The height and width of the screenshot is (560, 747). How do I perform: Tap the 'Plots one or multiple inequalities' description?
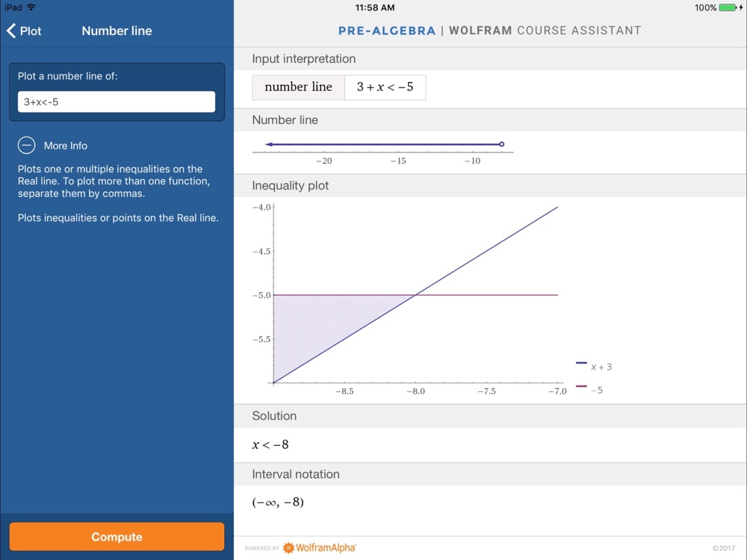point(114,181)
